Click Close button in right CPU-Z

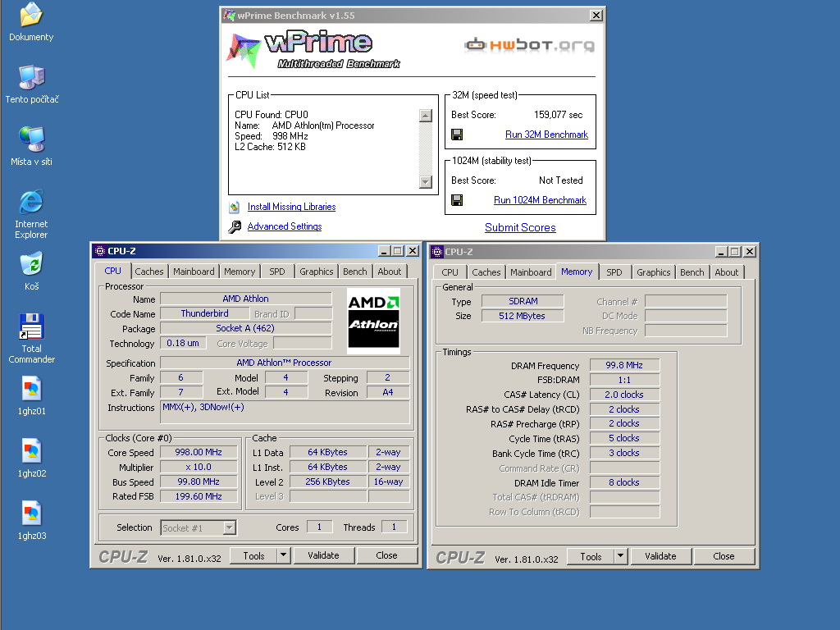click(724, 556)
